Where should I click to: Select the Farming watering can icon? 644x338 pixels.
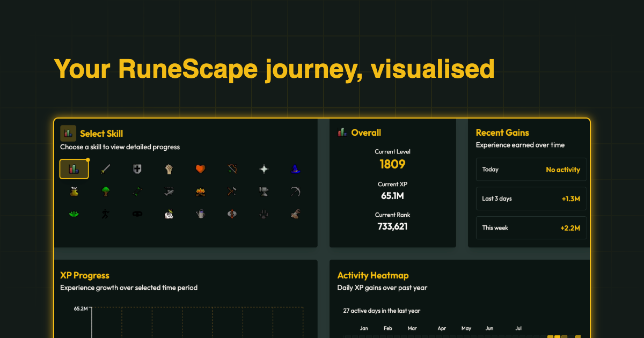pos(200,214)
